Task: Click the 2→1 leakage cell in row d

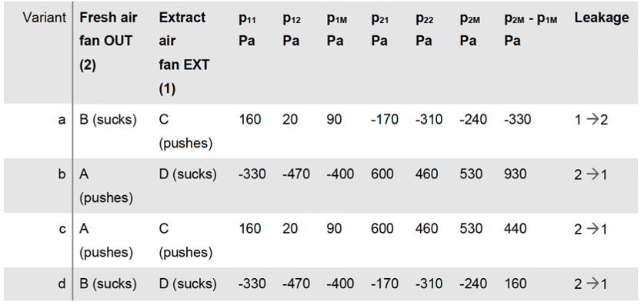Action: [591, 283]
